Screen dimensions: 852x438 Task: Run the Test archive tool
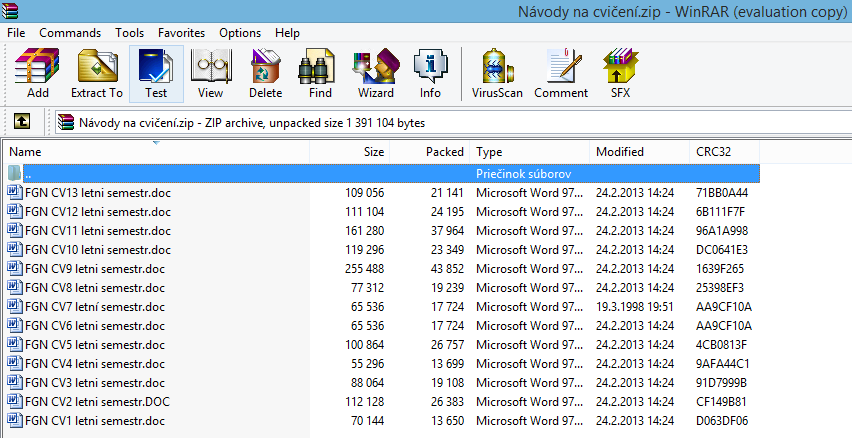tap(156, 73)
